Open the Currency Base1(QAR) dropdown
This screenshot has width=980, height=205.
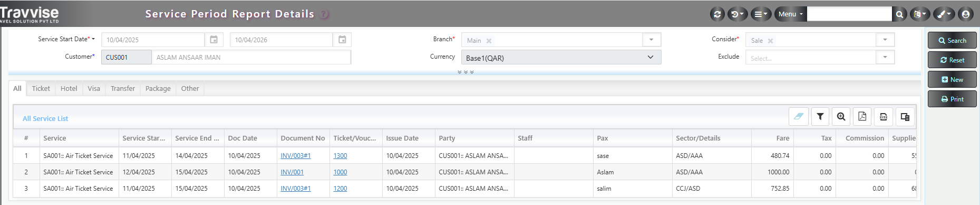pyautogui.click(x=561, y=58)
